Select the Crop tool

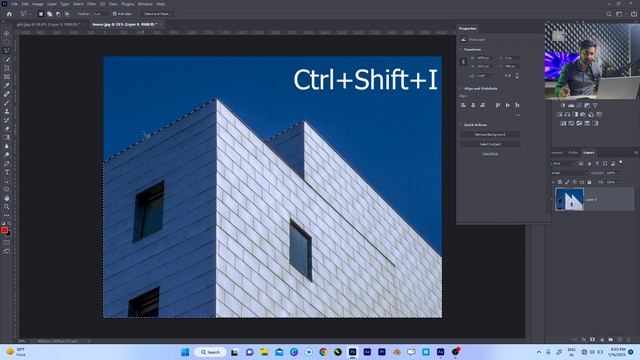(x=7, y=68)
